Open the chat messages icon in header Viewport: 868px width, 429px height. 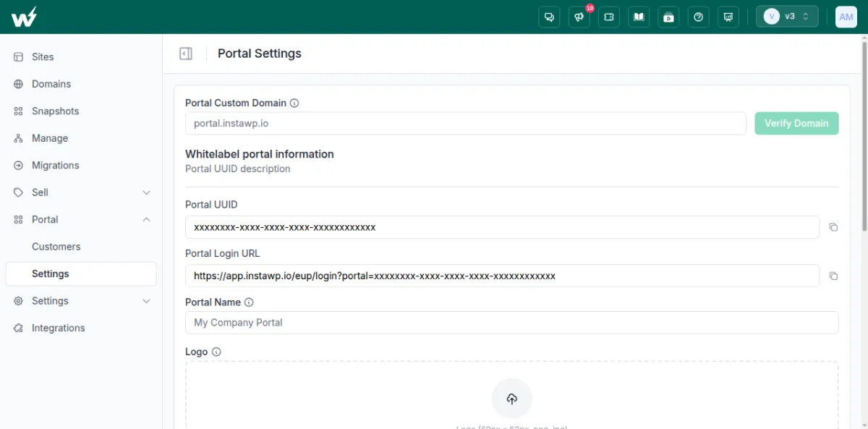(550, 17)
